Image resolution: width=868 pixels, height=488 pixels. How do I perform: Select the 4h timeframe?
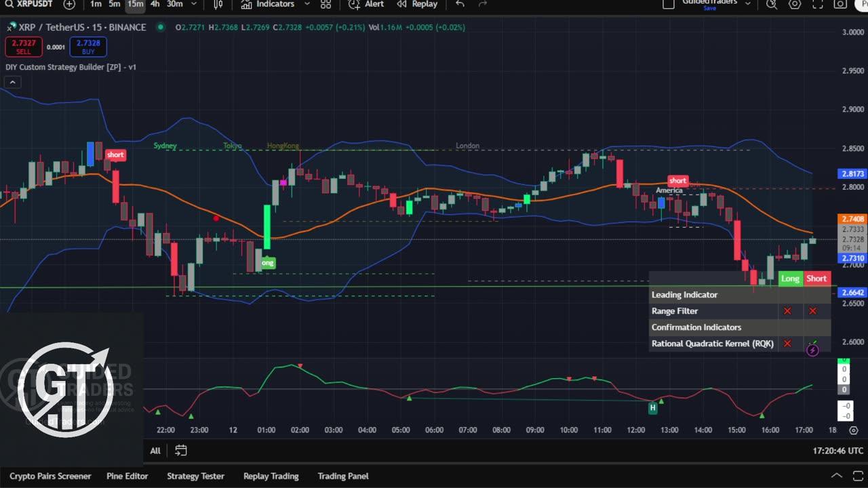(155, 4)
